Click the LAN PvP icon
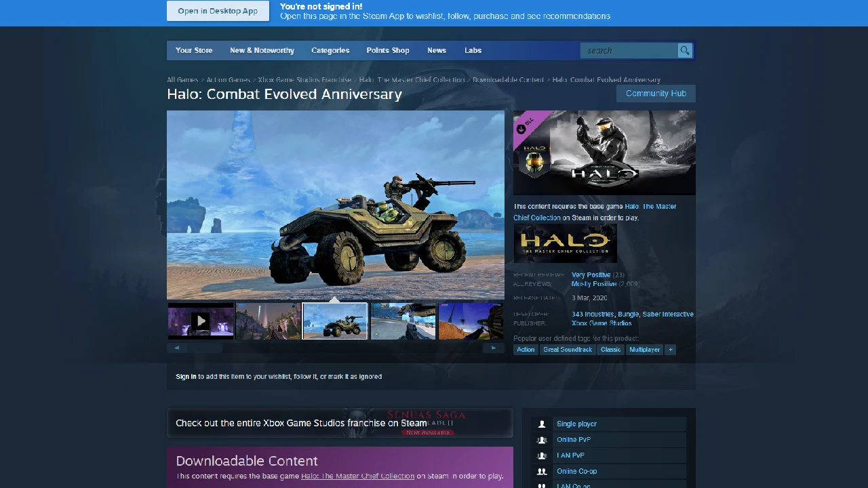Viewport: 868px width, 488px height. point(541,455)
